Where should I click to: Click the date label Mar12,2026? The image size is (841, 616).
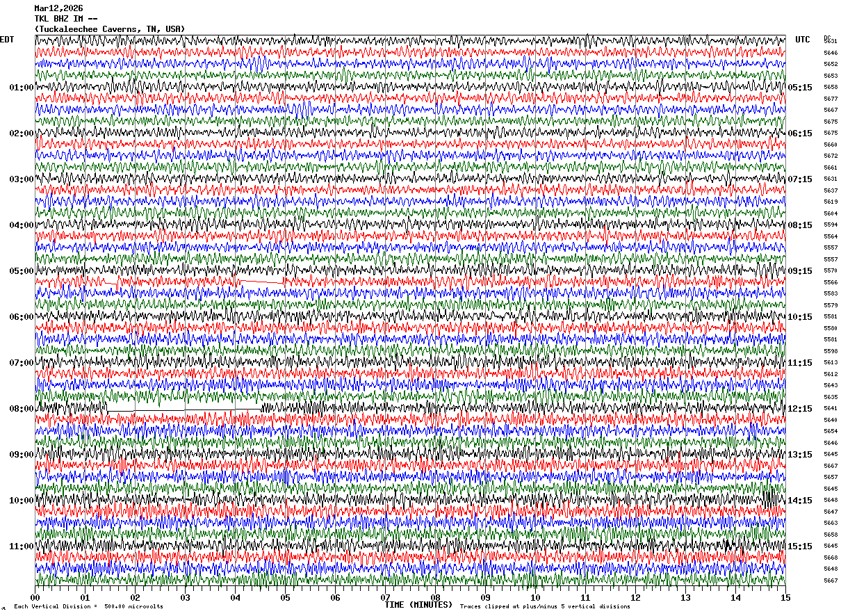click(x=58, y=8)
